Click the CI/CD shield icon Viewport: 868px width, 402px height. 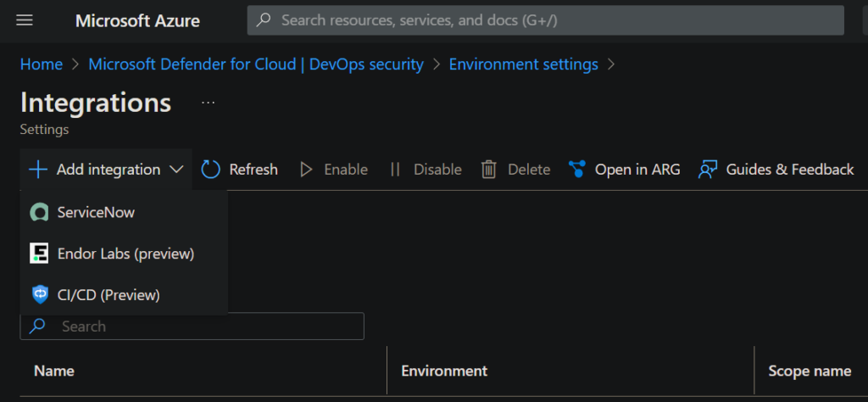click(x=40, y=295)
